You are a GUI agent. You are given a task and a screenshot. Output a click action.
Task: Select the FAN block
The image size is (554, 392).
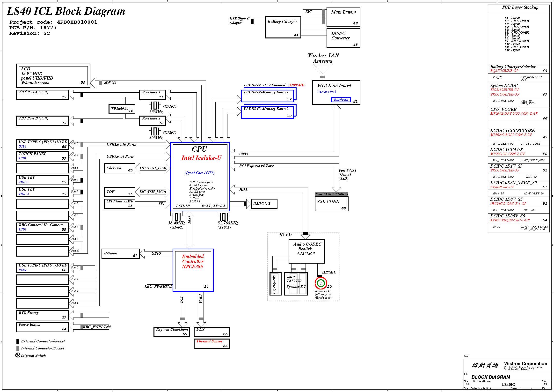pos(212,332)
